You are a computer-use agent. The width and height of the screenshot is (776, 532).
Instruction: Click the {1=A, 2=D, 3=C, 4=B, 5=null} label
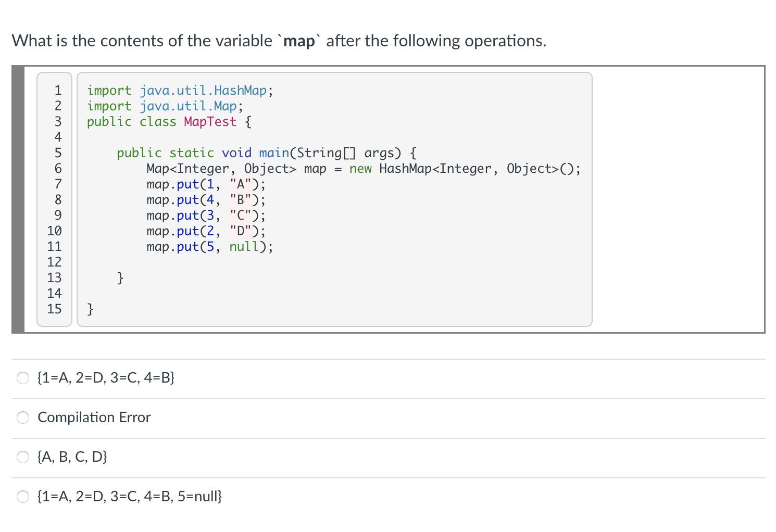tap(129, 497)
